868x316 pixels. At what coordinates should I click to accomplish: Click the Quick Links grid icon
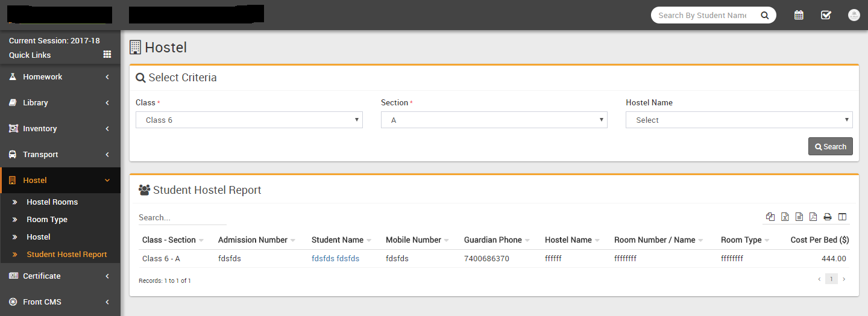tap(107, 55)
